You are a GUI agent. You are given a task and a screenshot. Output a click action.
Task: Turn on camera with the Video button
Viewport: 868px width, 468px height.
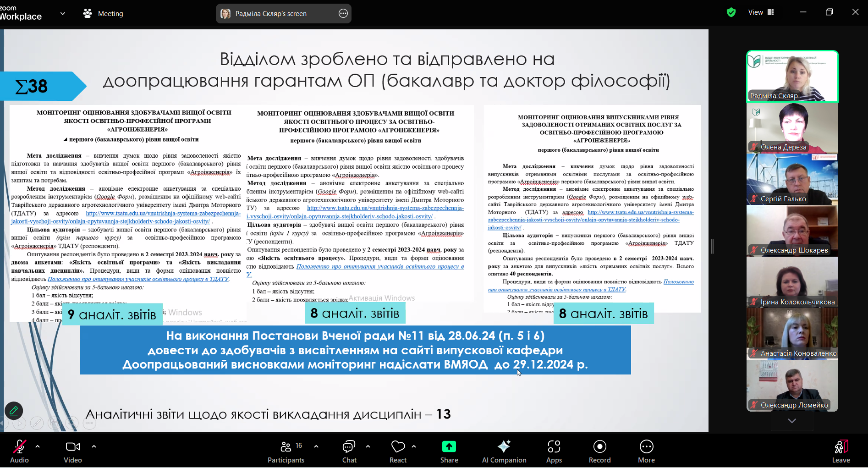(73, 451)
